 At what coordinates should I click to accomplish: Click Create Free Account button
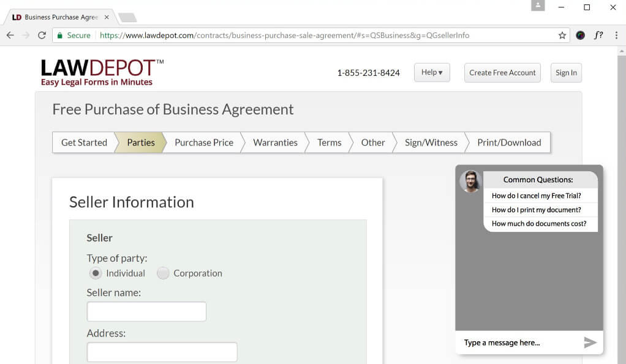502,72
